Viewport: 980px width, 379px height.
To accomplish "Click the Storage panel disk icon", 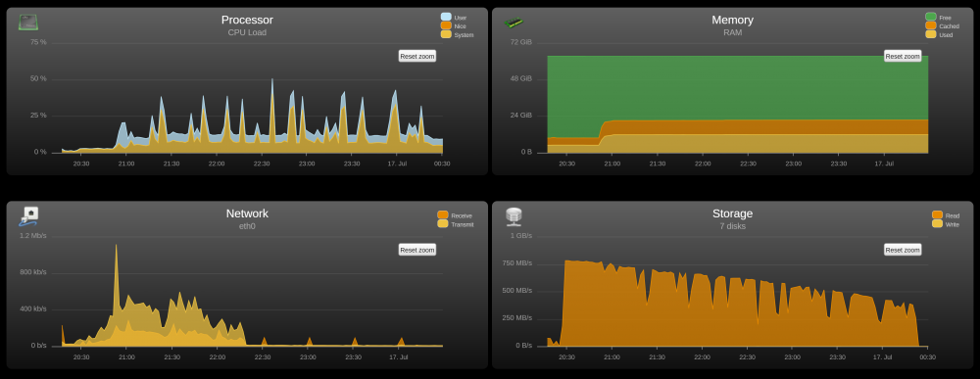I will pyautogui.click(x=514, y=216).
